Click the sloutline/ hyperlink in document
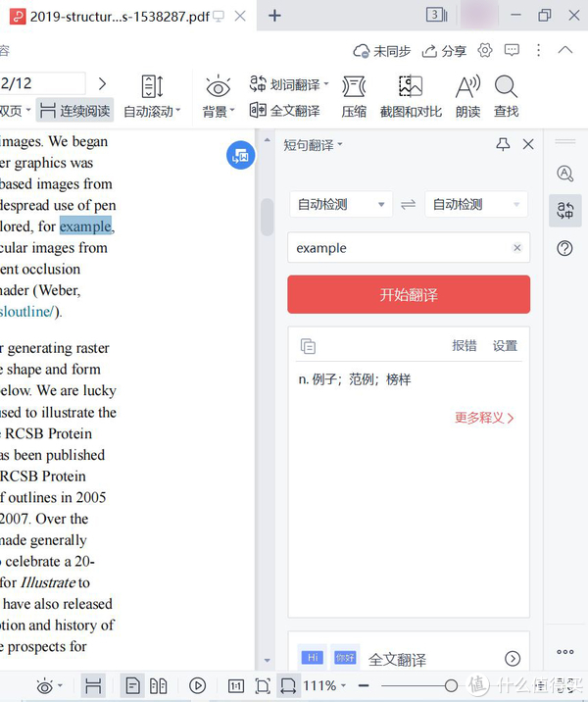Viewport: 588px width, 702px height. pyautogui.click(x=26, y=311)
